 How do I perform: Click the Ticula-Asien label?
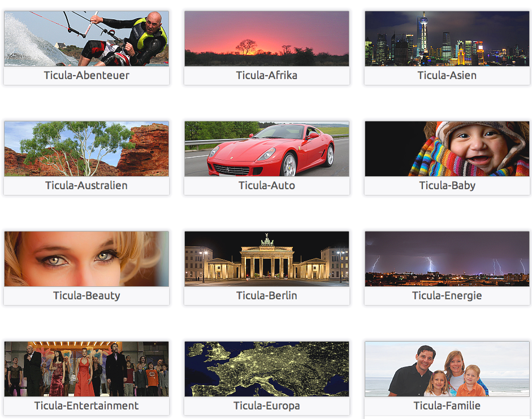(x=447, y=75)
